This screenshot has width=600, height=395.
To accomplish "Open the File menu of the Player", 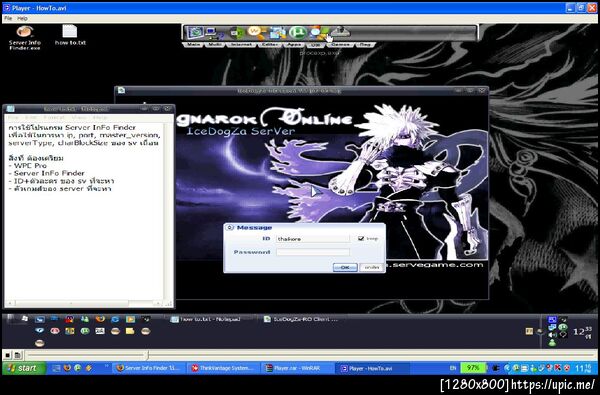I will 8,18.
